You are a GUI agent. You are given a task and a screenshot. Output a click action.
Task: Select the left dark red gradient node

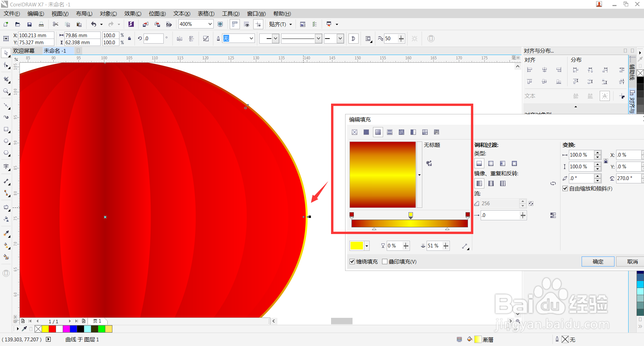pyautogui.click(x=352, y=215)
